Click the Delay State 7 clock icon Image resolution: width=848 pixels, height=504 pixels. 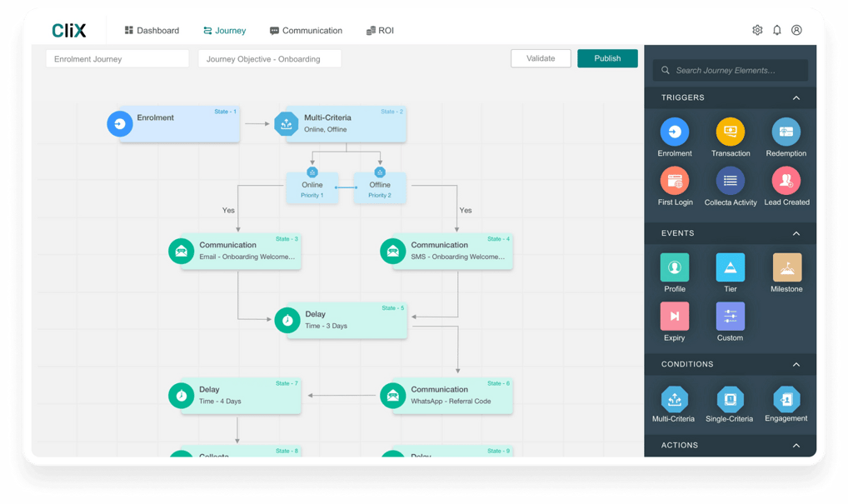point(181,396)
